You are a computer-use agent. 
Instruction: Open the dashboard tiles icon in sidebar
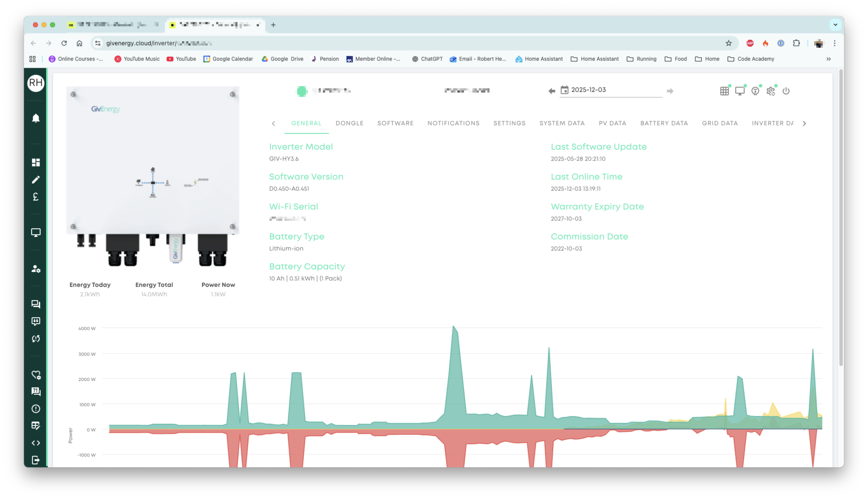click(x=36, y=162)
